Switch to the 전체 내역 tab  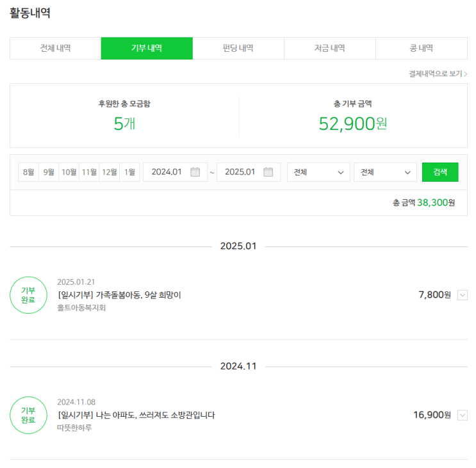pyautogui.click(x=55, y=49)
